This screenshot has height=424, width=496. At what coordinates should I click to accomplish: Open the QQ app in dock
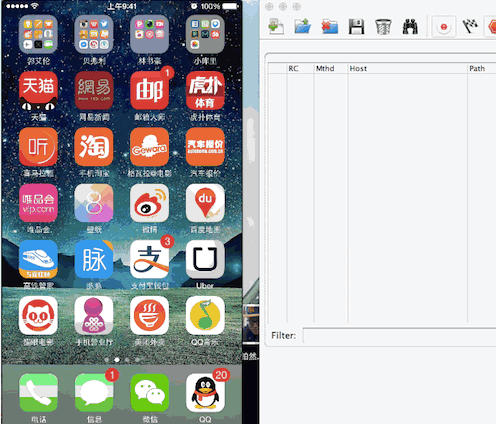point(205,393)
